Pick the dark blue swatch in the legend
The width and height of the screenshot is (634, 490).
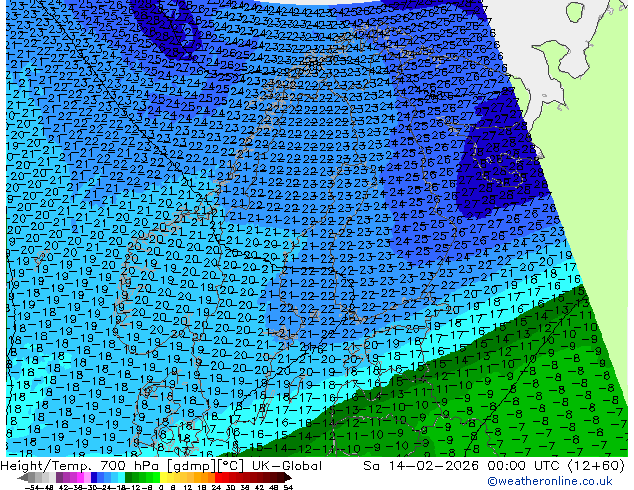[94, 477]
